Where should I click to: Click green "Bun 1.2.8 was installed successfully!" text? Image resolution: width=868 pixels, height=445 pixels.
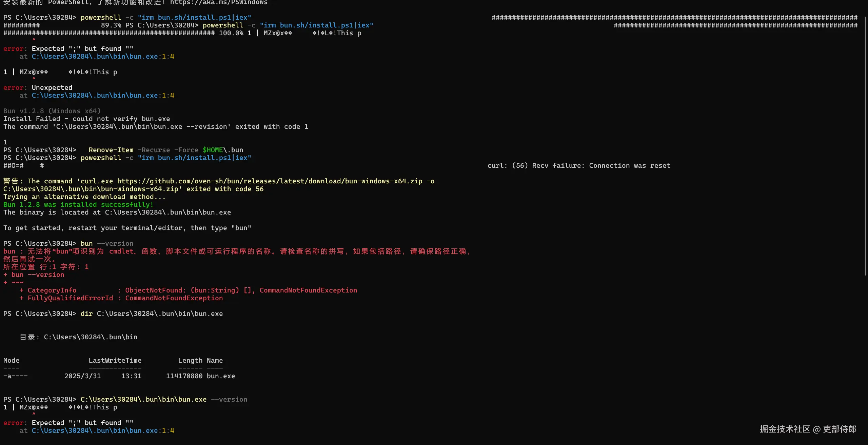[78, 205]
